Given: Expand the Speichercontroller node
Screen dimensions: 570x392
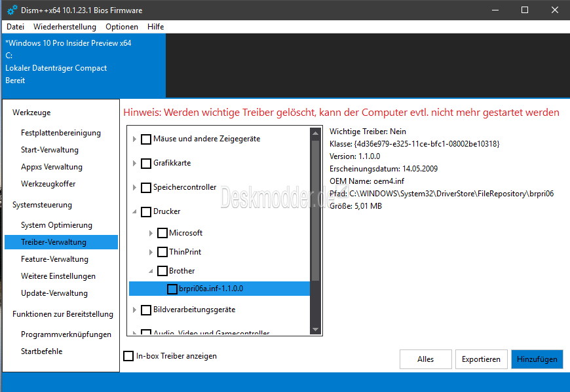Looking at the screenshot, I should point(134,188).
